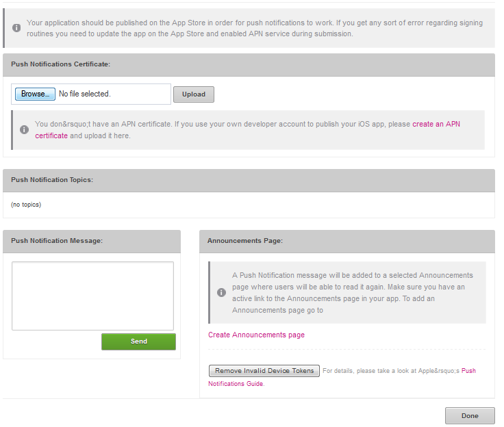Click the info icon beside the APN certificate message
The width and height of the screenshot is (504, 427).
click(24, 129)
